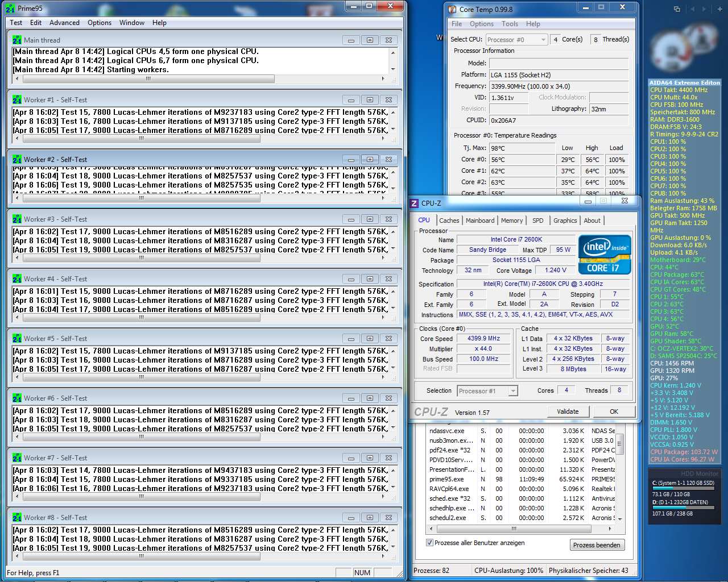This screenshot has width=728, height=582.
Task: Click Worker #3 horizontal scrollbar thumb
Action: [141, 258]
